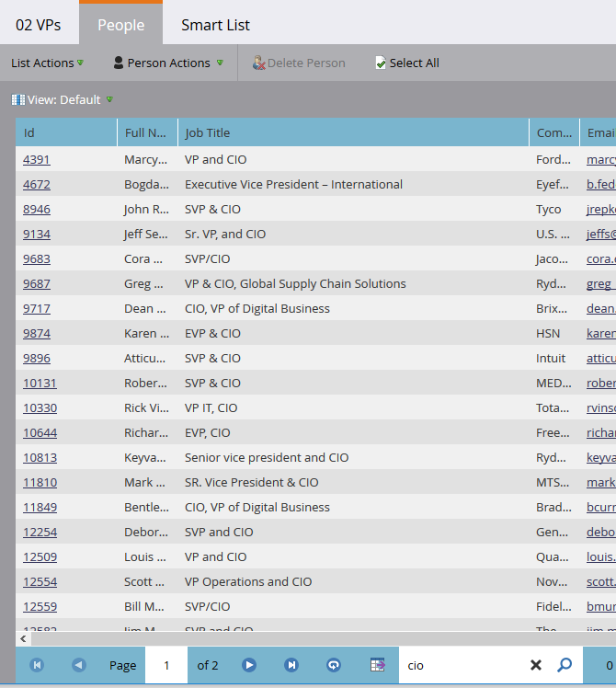Click the view columns grid icon
The height and width of the screenshot is (688, 616).
coord(18,99)
